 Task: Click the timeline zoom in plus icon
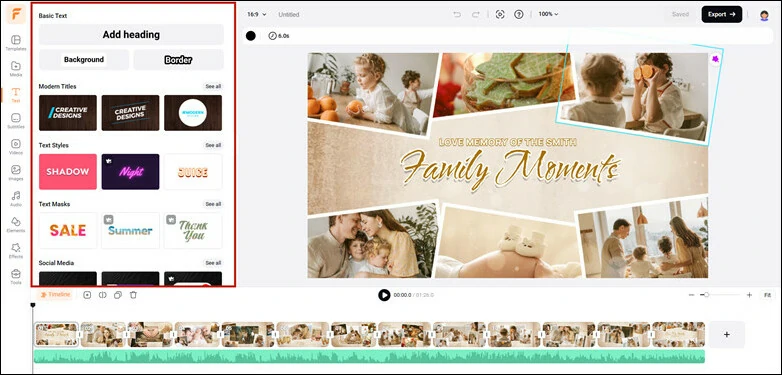(x=749, y=295)
